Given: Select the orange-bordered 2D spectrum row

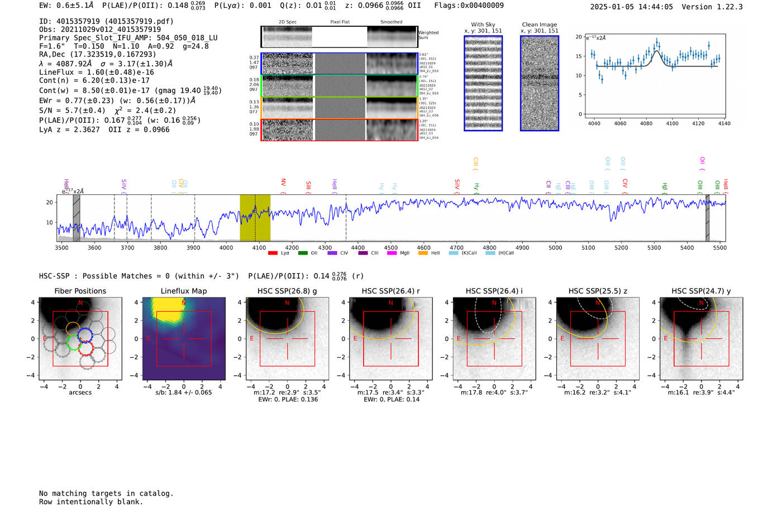Looking at the screenshot, I should [340, 108].
